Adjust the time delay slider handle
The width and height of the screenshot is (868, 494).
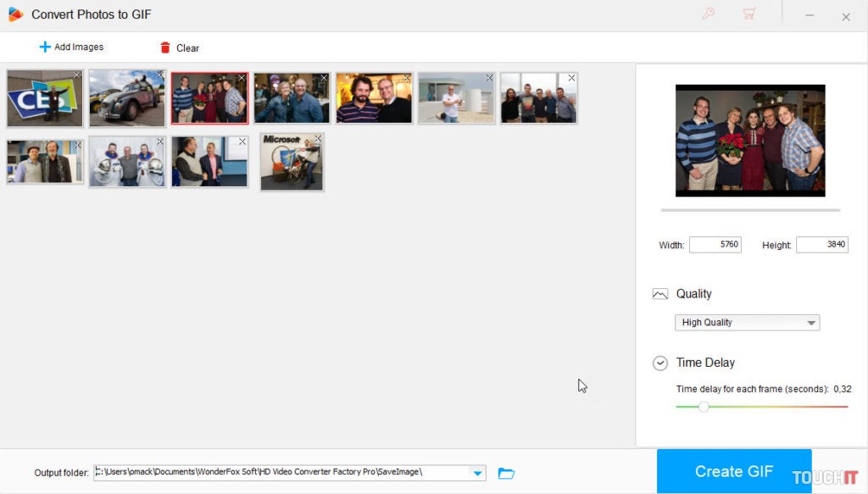pos(704,407)
